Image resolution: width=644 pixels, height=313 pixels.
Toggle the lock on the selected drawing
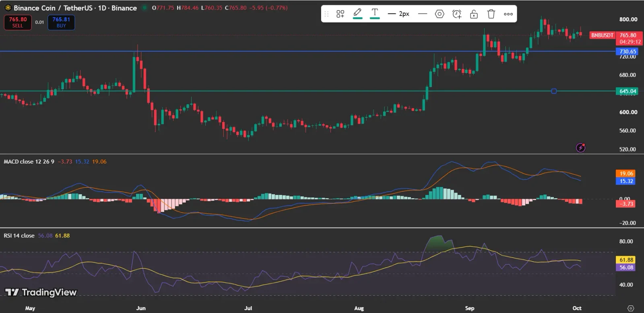click(x=474, y=14)
